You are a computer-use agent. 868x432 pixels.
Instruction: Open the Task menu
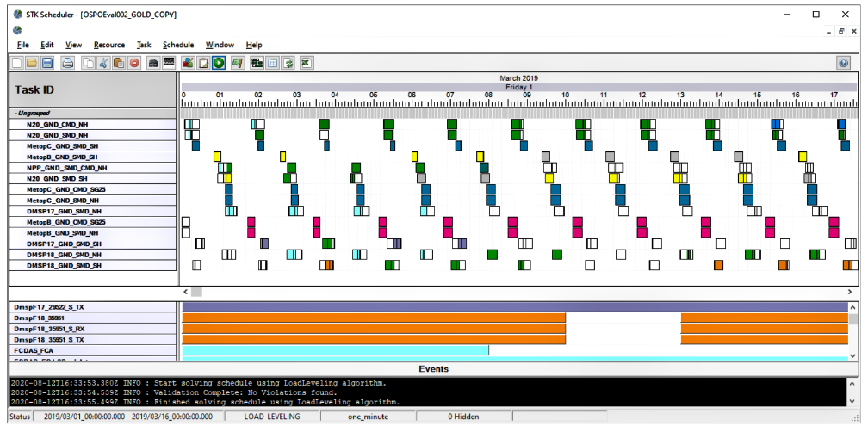(x=144, y=45)
